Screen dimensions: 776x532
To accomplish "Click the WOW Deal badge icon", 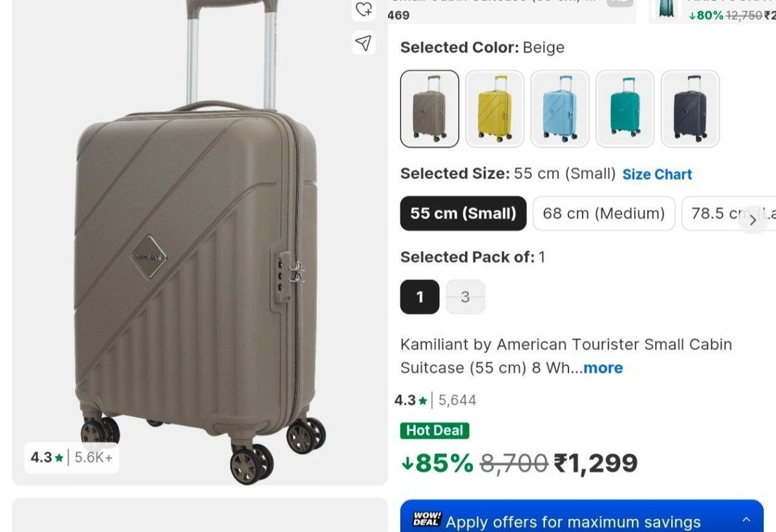I will [427, 520].
